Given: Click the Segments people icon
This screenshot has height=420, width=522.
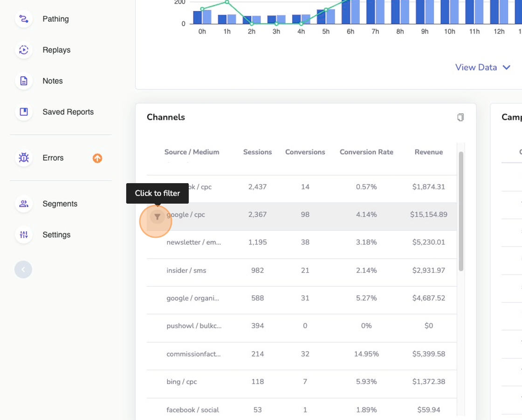Looking at the screenshot, I should [24, 204].
